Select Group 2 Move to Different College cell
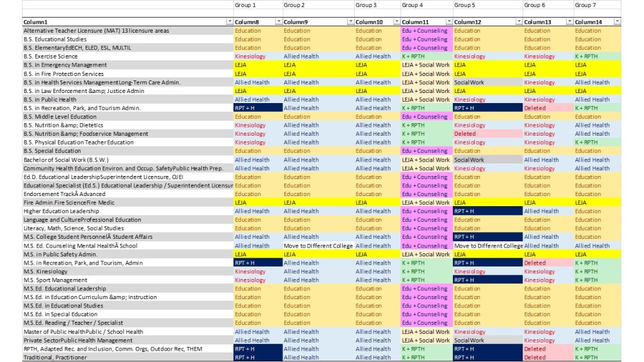This screenshot has height=362, width=644. [x=318, y=246]
